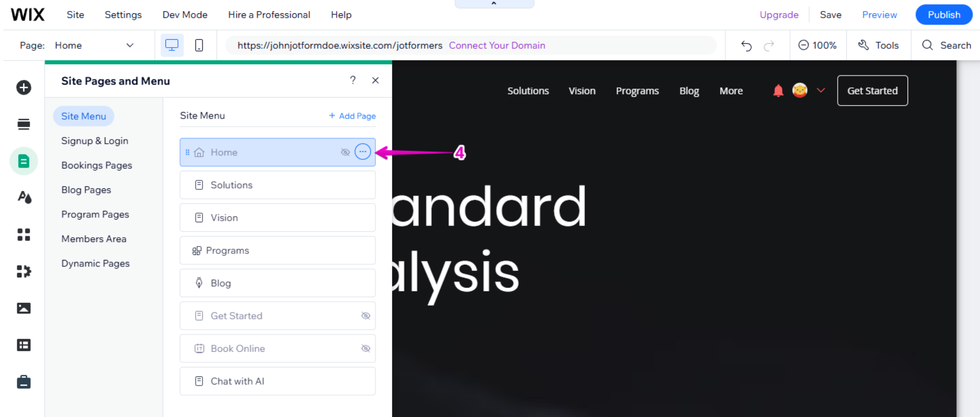
Task: Open the Media panel
Action: point(24,308)
